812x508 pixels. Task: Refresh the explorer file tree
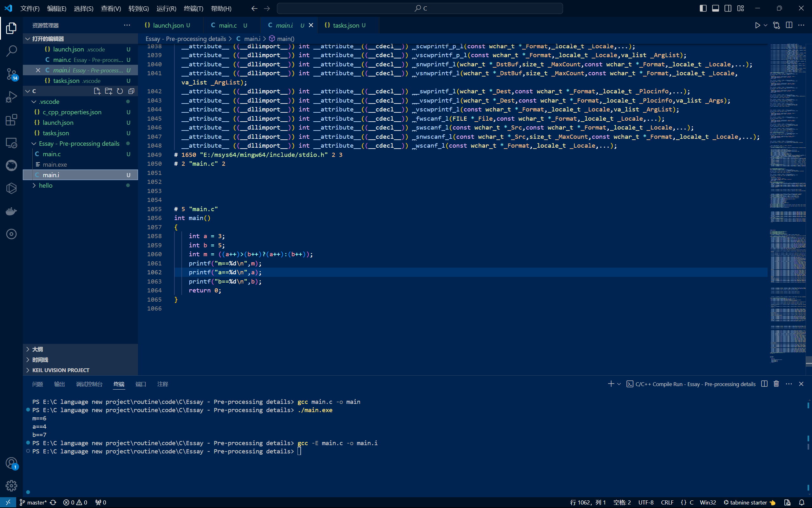tap(120, 91)
